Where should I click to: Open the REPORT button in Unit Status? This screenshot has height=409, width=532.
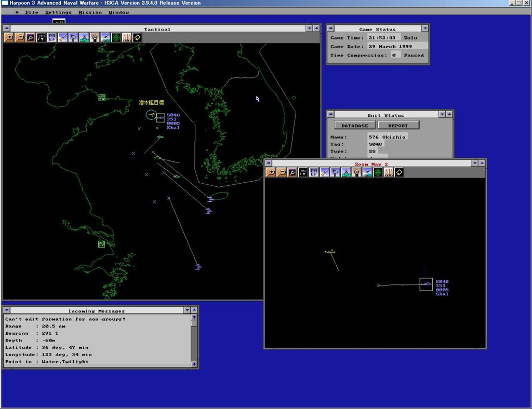click(x=398, y=126)
